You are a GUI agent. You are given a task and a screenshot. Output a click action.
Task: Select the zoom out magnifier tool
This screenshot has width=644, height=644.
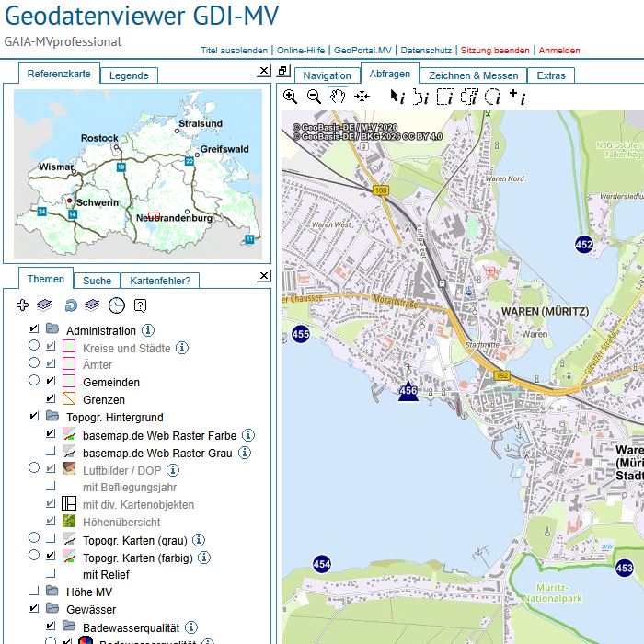point(315,97)
